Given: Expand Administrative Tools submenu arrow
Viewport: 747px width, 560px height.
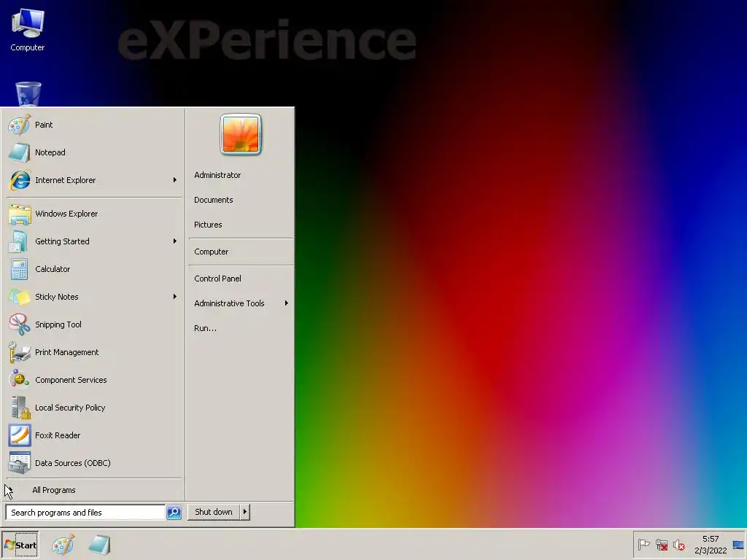Looking at the screenshot, I should pyautogui.click(x=286, y=303).
